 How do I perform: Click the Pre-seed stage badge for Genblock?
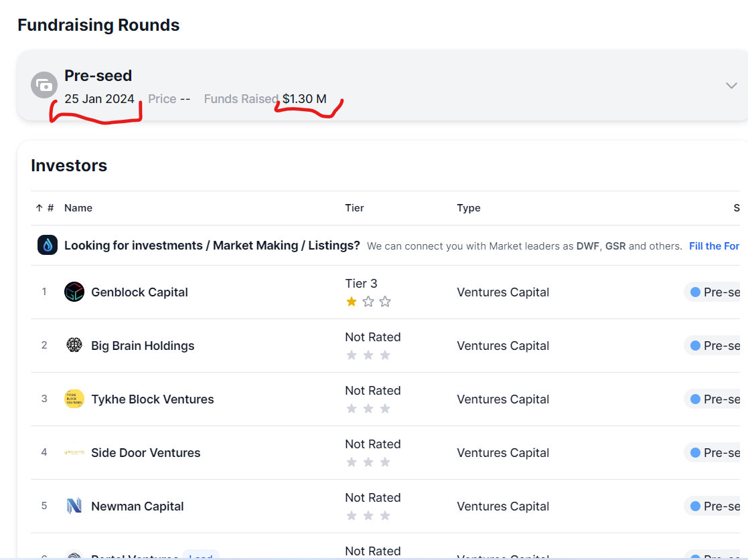[x=717, y=292]
